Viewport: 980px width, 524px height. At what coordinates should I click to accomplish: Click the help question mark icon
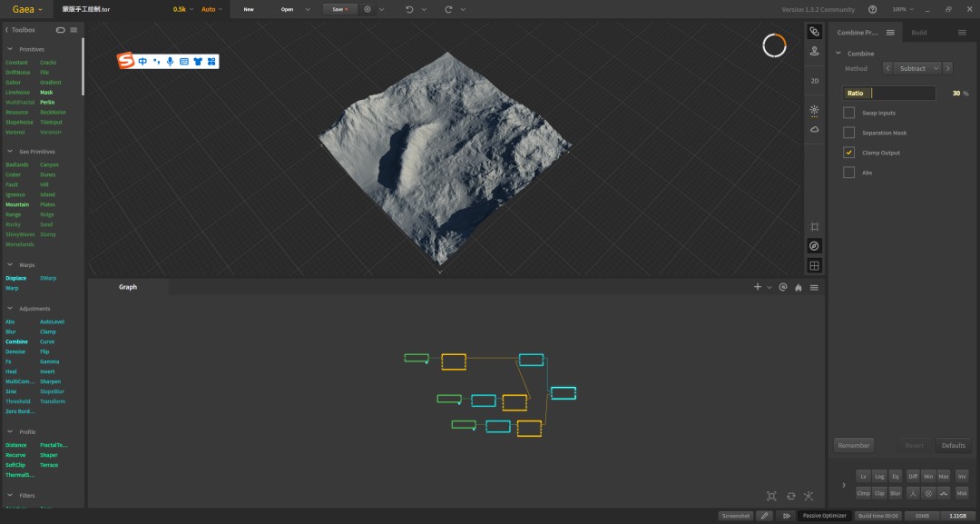873,9
